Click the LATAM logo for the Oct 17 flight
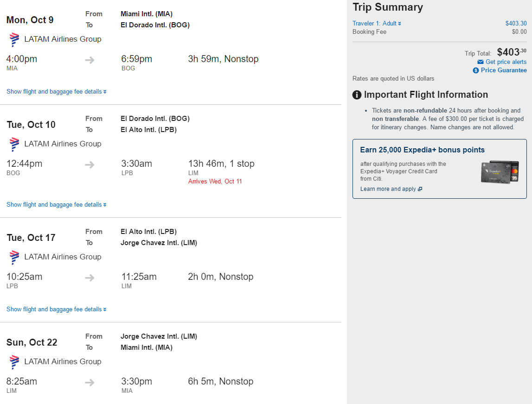The height and width of the screenshot is (404, 532). coord(14,257)
